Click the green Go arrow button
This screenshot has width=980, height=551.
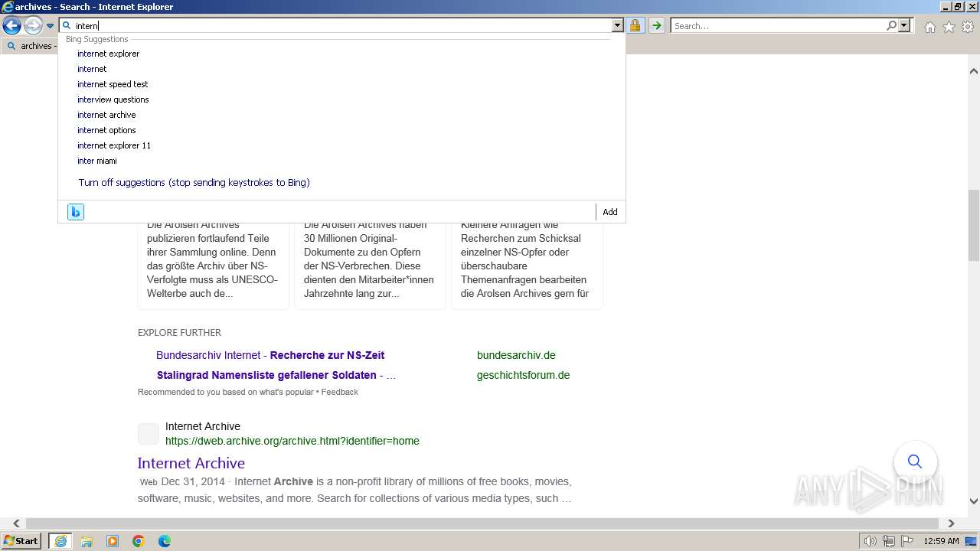656,25
